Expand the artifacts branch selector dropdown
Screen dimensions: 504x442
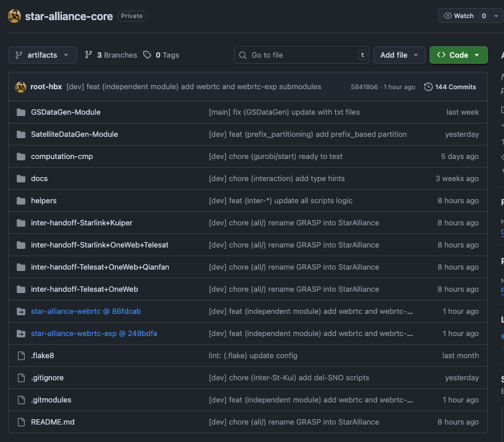42,55
